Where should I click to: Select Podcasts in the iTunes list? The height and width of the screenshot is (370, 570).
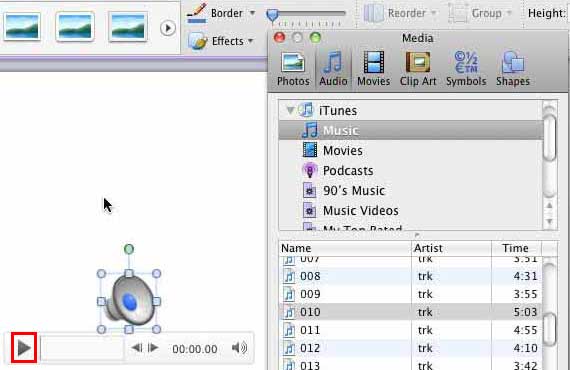[411, 170]
